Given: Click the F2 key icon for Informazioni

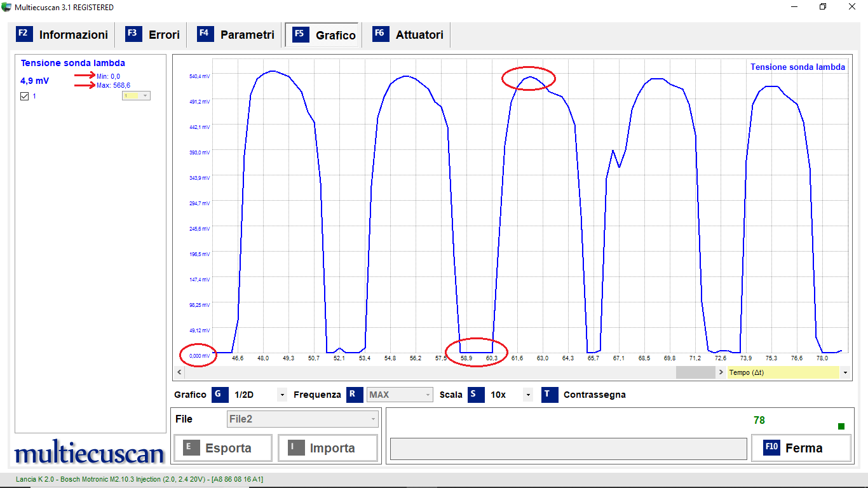Looking at the screenshot, I should tap(24, 34).
